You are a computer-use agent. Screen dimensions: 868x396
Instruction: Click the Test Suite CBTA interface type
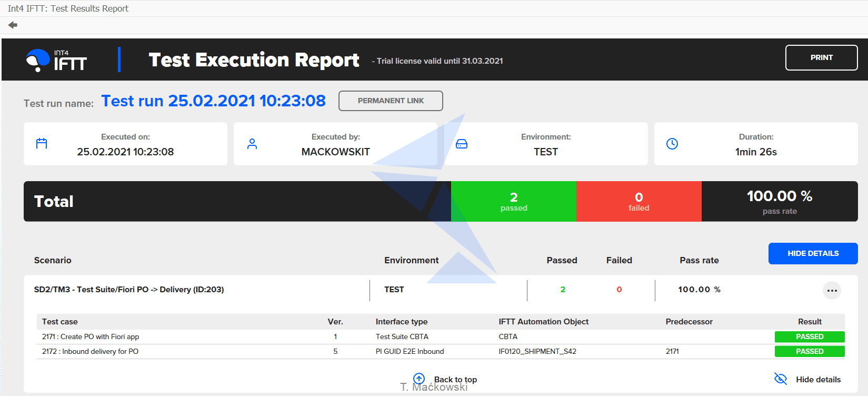tap(402, 336)
